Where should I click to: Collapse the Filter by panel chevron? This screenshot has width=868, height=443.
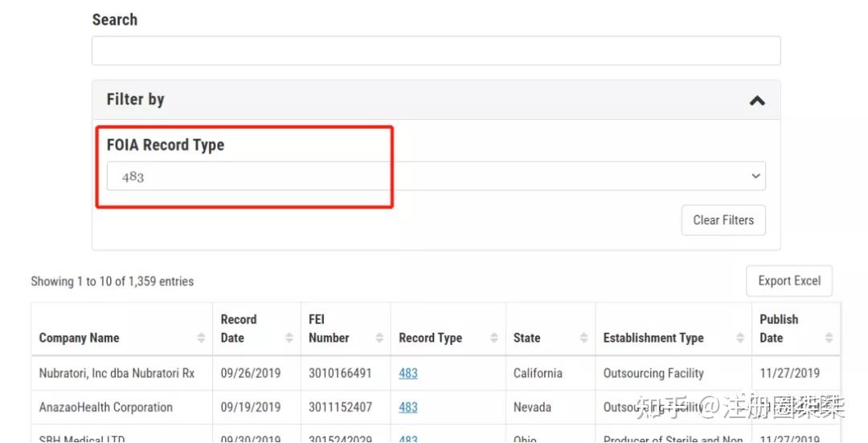757,100
